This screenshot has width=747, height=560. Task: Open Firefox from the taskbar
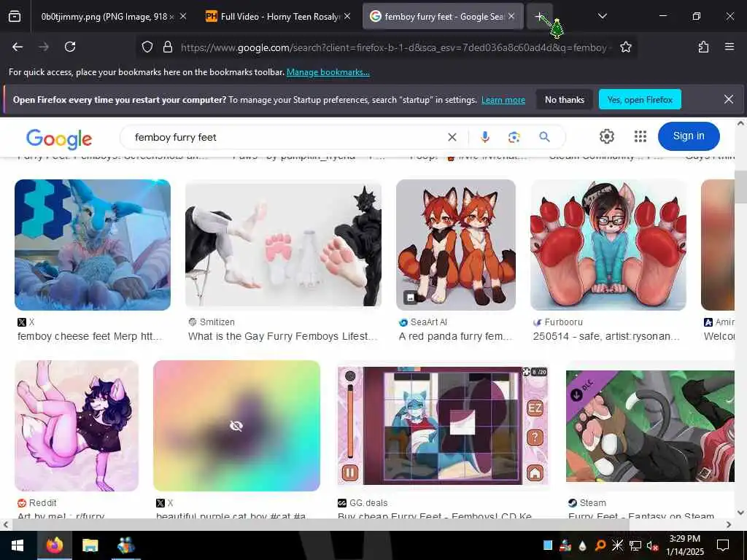click(55, 545)
